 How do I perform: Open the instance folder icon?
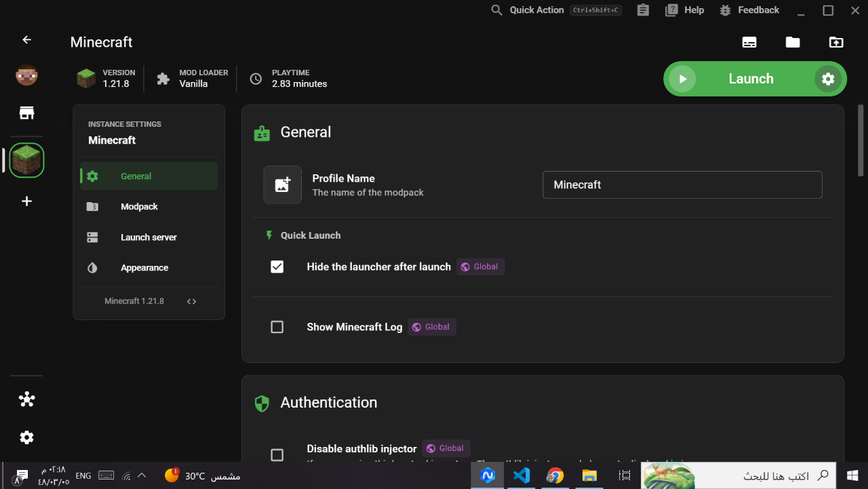click(x=793, y=42)
